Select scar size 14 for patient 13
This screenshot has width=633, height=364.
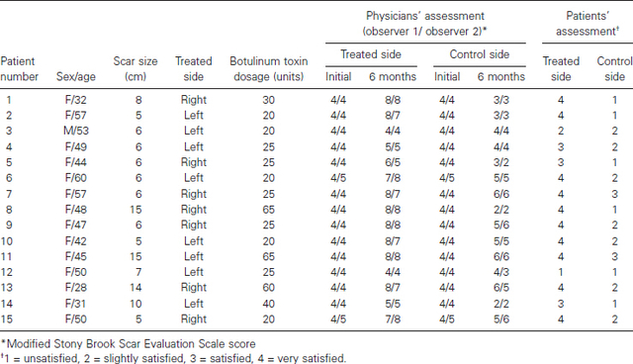point(136,287)
